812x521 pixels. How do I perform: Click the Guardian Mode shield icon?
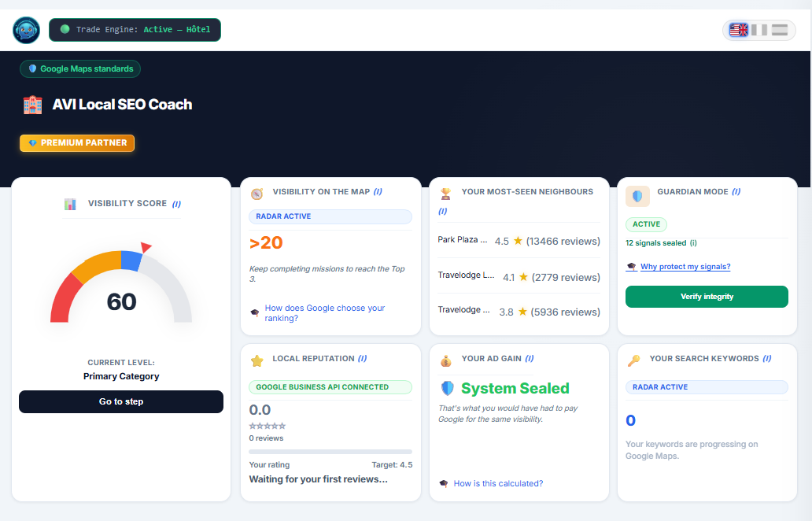[637, 196]
